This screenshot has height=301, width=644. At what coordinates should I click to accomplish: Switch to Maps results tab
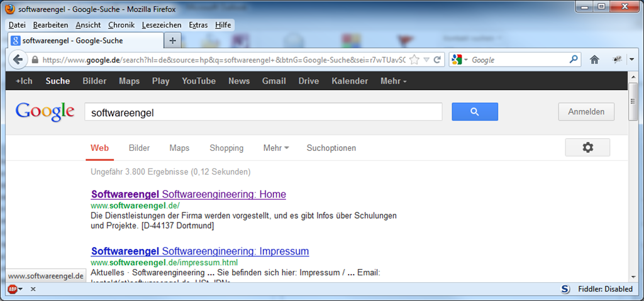pyautogui.click(x=179, y=148)
